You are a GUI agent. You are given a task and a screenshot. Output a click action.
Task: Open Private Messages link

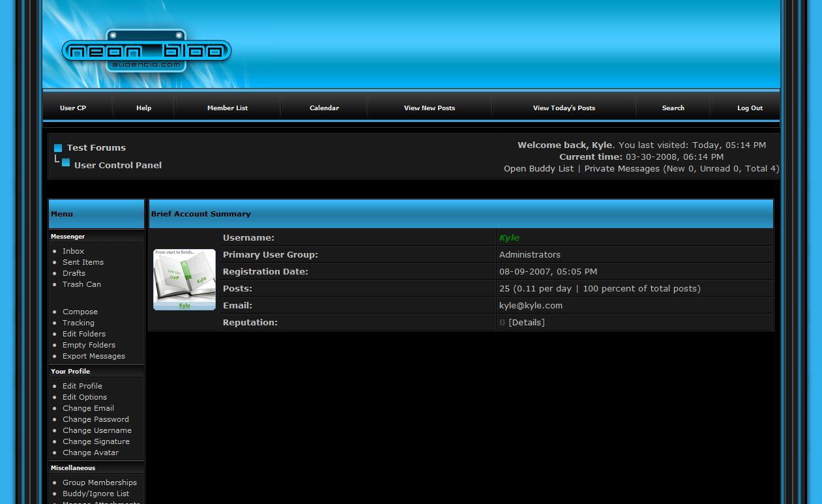tap(622, 169)
